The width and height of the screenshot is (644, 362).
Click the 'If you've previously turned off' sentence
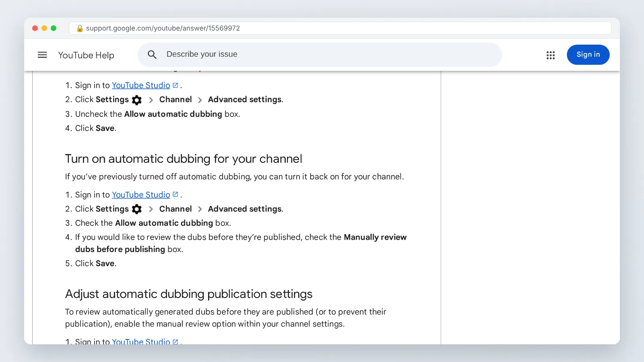[x=235, y=177]
